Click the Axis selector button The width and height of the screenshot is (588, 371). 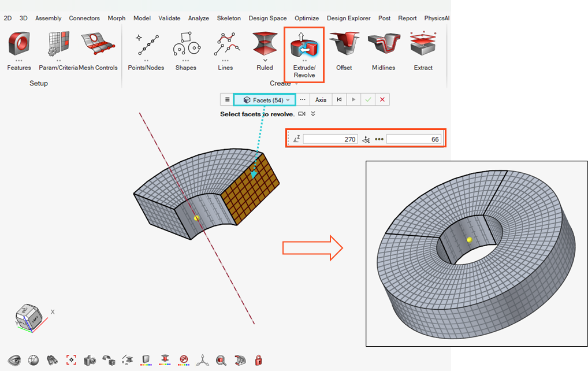coord(321,100)
